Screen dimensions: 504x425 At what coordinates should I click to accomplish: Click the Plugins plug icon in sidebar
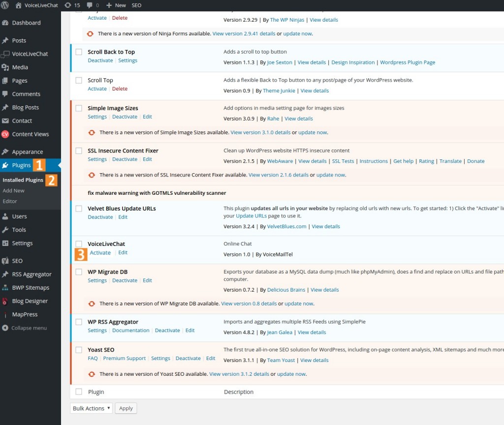pos(5,165)
